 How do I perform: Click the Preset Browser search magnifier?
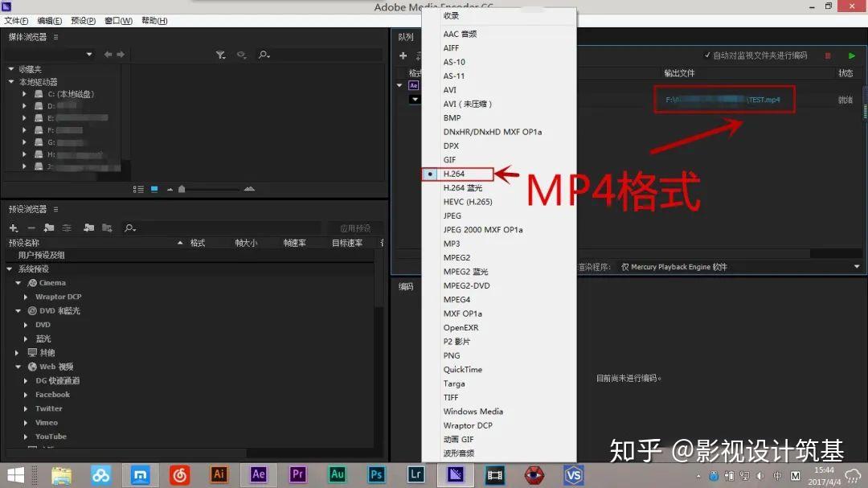pyautogui.click(x=130, y=228)
